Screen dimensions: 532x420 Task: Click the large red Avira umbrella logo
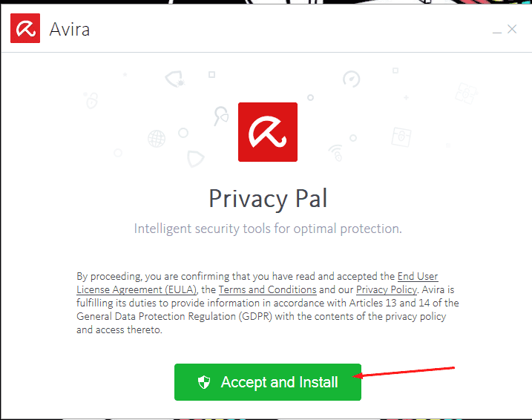(x=268, y=132)
